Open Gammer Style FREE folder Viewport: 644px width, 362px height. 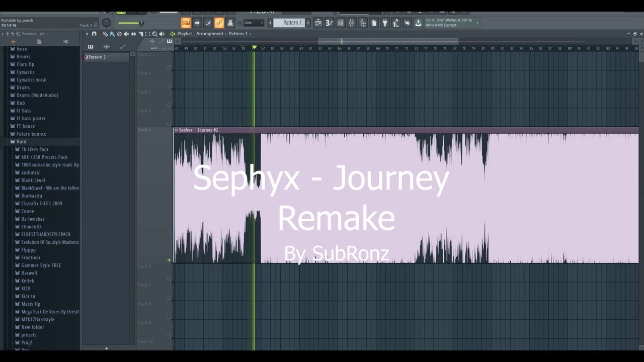click(38, 265)
